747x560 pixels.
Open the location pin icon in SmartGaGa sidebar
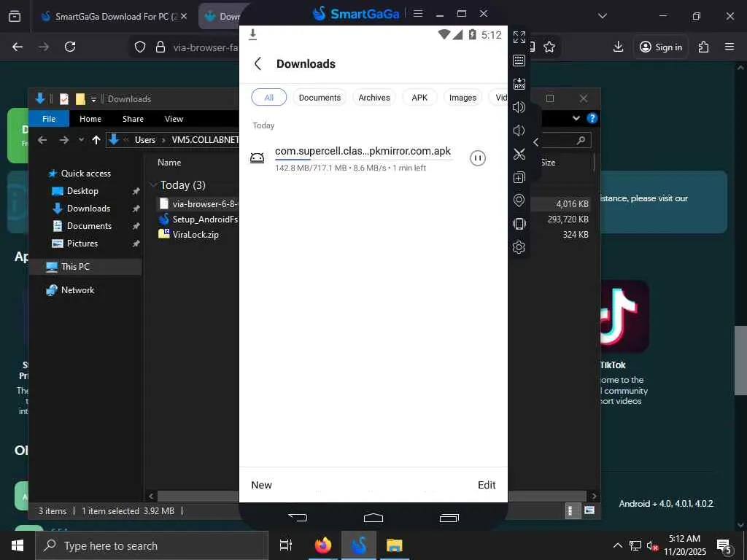519,201
